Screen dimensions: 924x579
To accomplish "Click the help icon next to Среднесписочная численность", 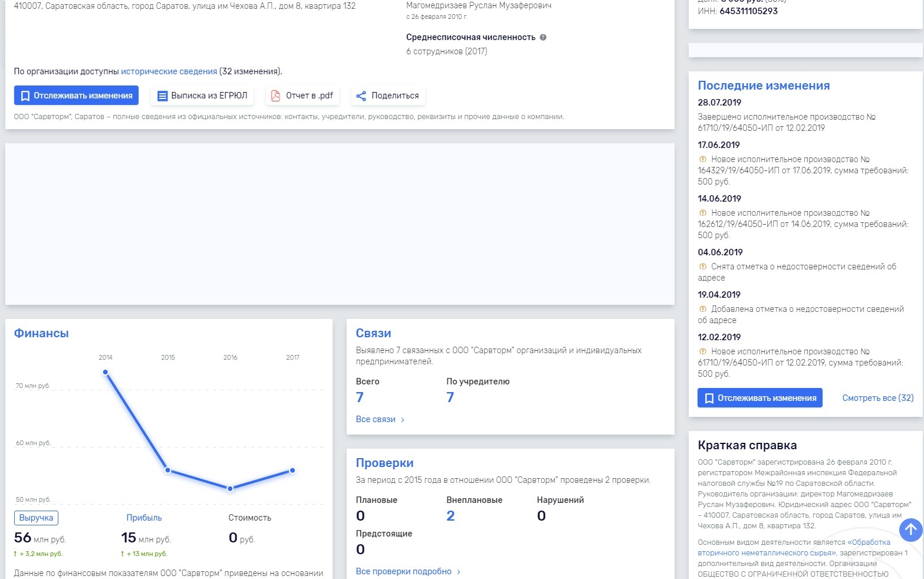I will tap(543, 37).
